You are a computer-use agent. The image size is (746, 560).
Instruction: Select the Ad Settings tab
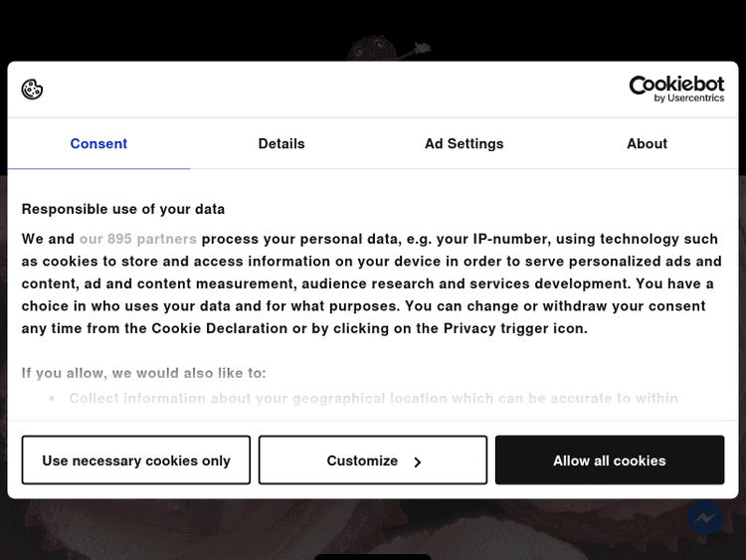click(x=464, y=144)
